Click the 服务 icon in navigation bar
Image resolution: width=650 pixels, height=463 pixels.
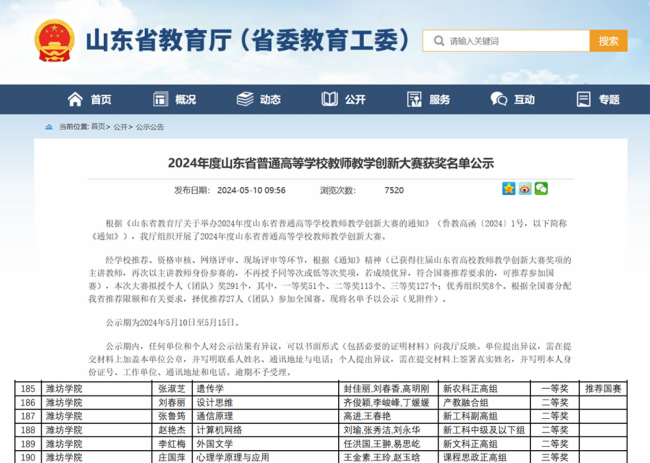tap(413, 99)
